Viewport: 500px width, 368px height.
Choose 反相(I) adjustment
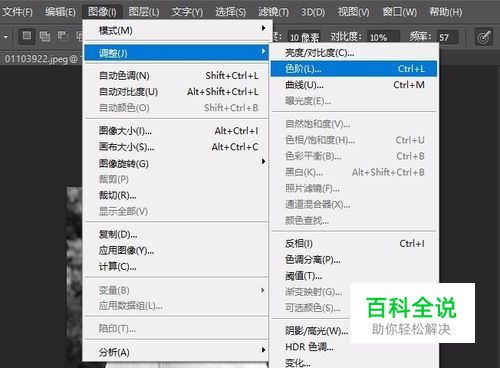point(354,244)
